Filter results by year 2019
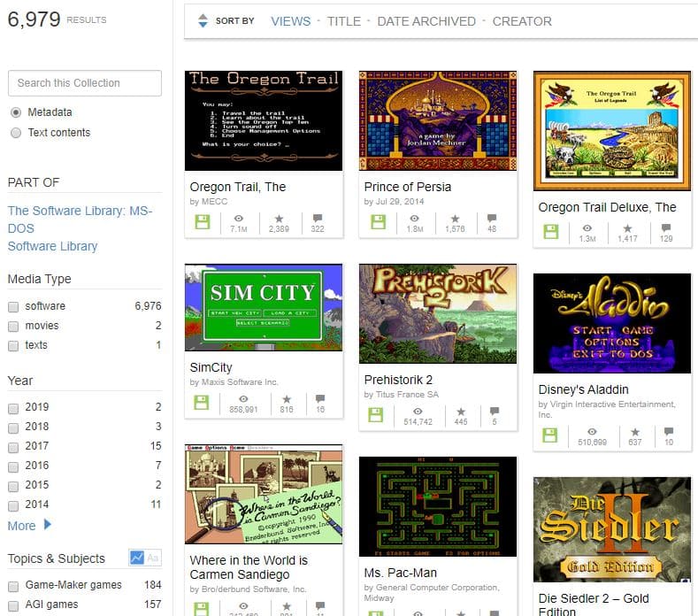The height and width of the screenshot is (616, 698). pos(13,408)
